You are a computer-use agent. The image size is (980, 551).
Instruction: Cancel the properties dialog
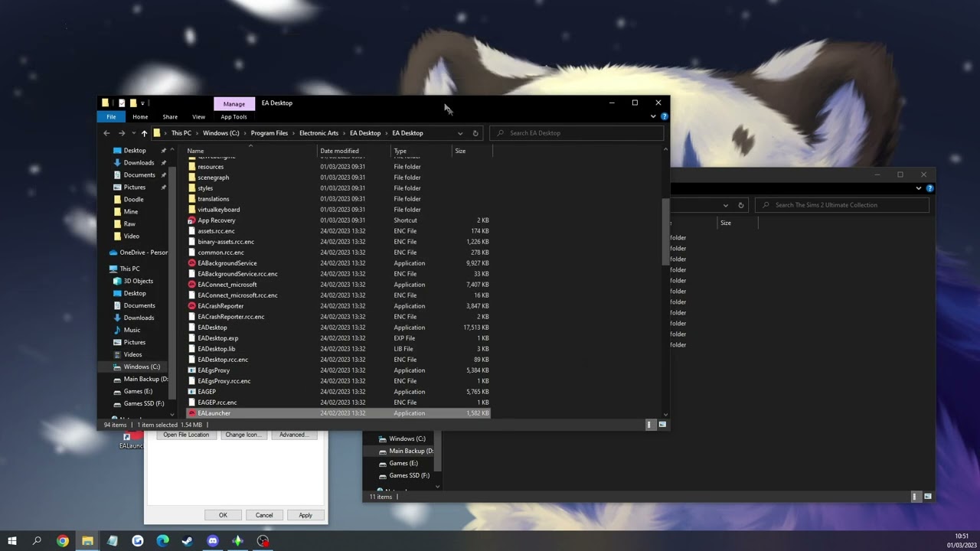point(264,515)
